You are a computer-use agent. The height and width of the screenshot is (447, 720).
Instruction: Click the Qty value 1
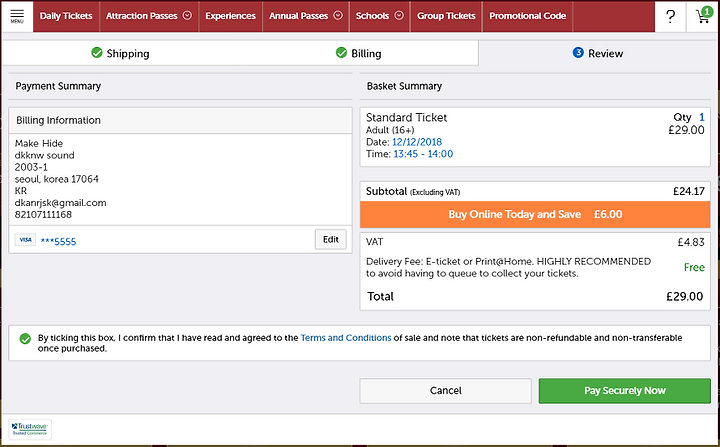702,118
